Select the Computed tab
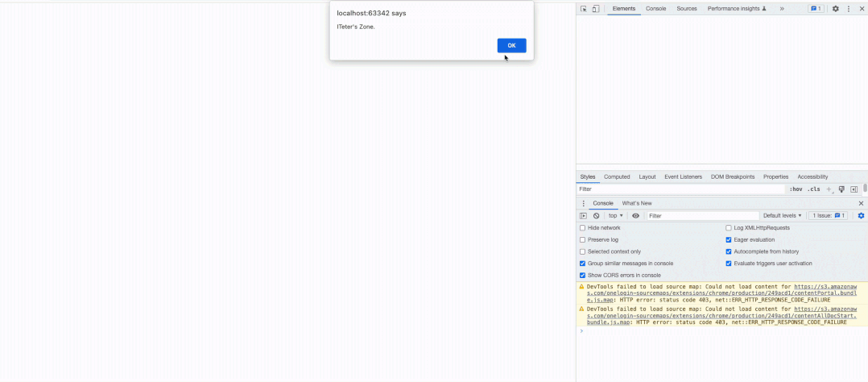Image resolution: width=868 pixels, height=382 pixels. pyautogui.click(x=617, y=176)
